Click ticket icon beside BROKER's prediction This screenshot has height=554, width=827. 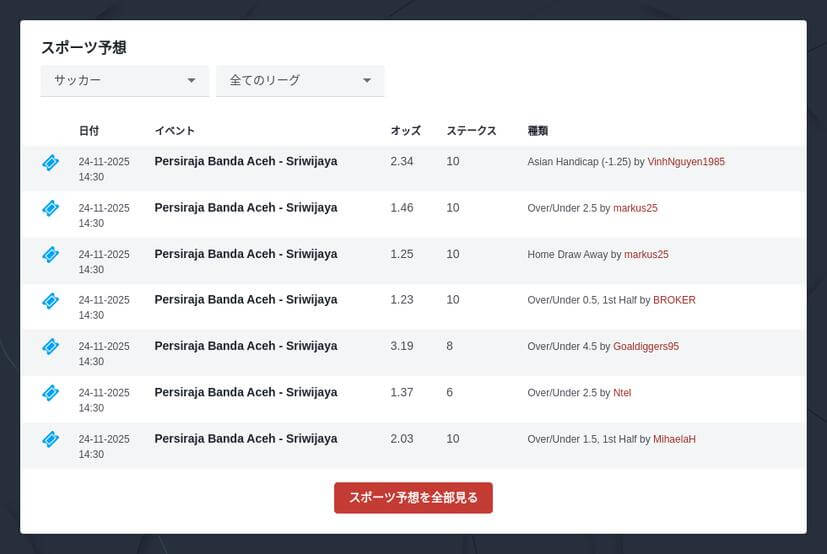(x=50, y=300)
